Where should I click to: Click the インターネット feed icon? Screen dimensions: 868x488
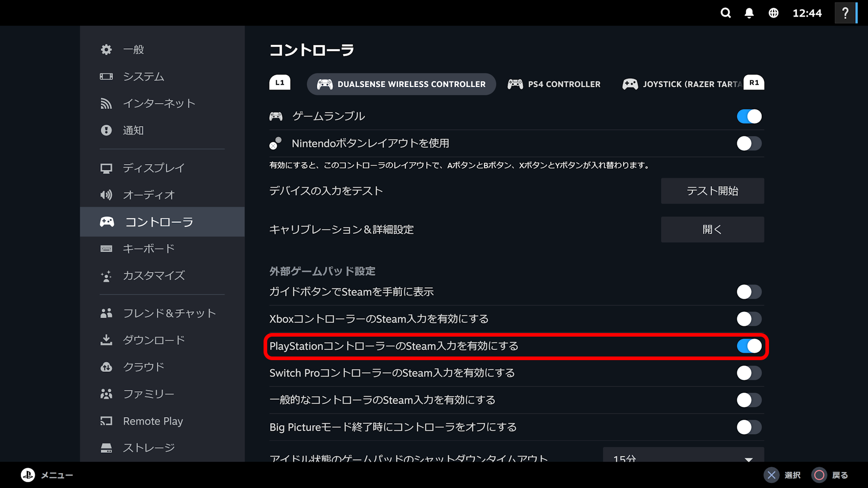click(106, 103)
